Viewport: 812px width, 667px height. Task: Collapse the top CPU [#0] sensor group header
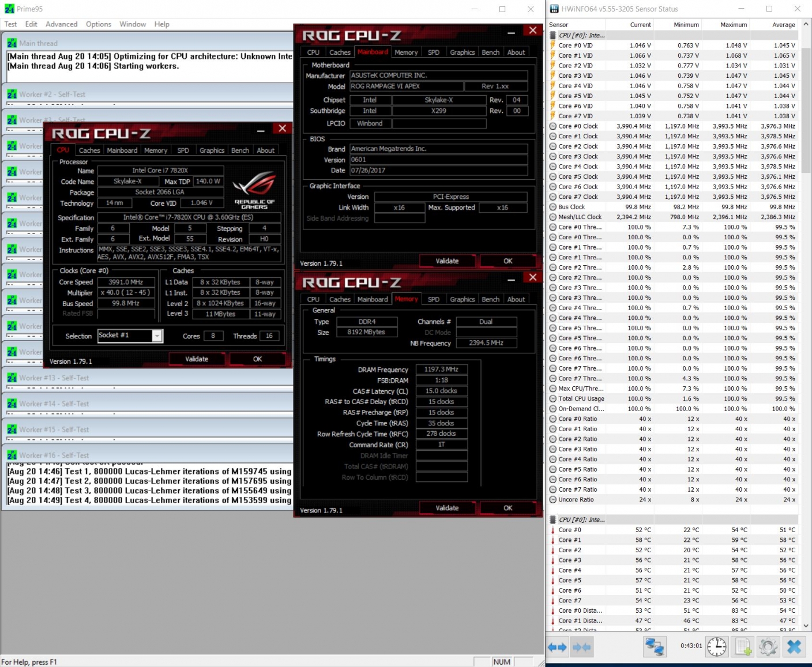click(581, 35)
